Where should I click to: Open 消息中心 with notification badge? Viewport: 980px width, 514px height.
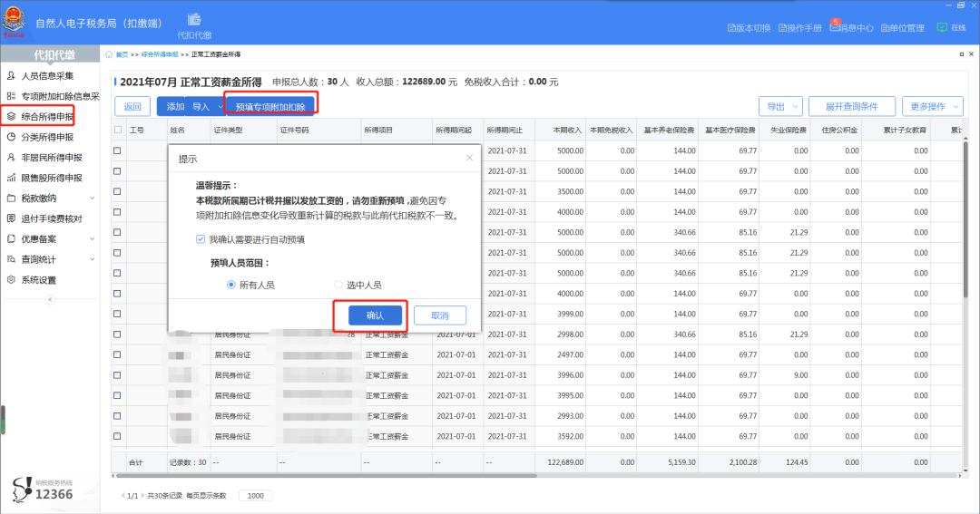pos(851,27)
